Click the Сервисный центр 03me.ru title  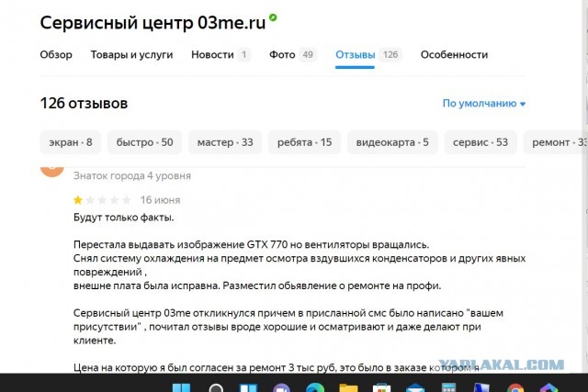(153, 22)
